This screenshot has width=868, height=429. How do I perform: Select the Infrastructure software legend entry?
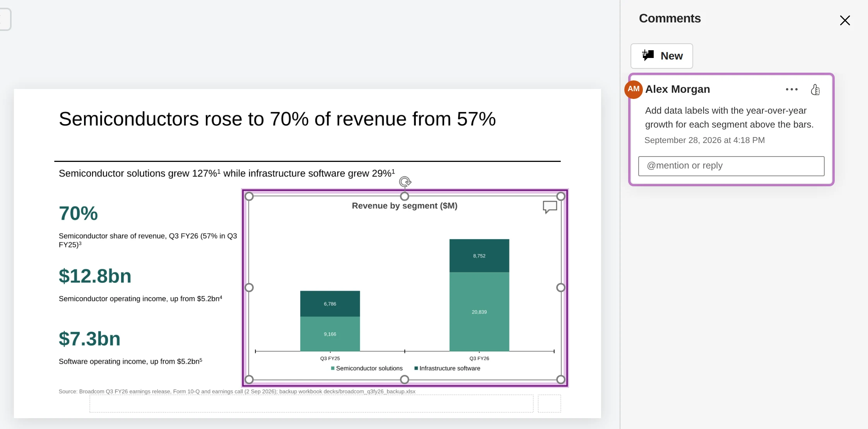tap(447, 368)
